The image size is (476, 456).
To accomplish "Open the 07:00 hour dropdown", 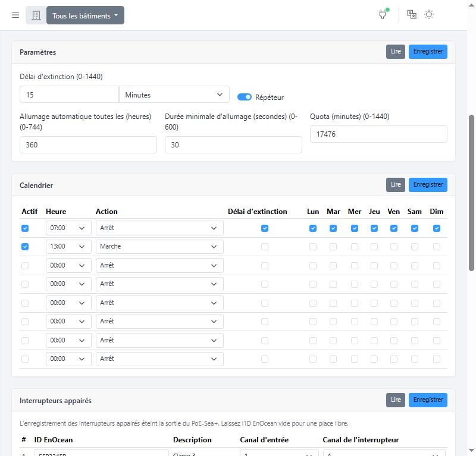I will [68, 228].
